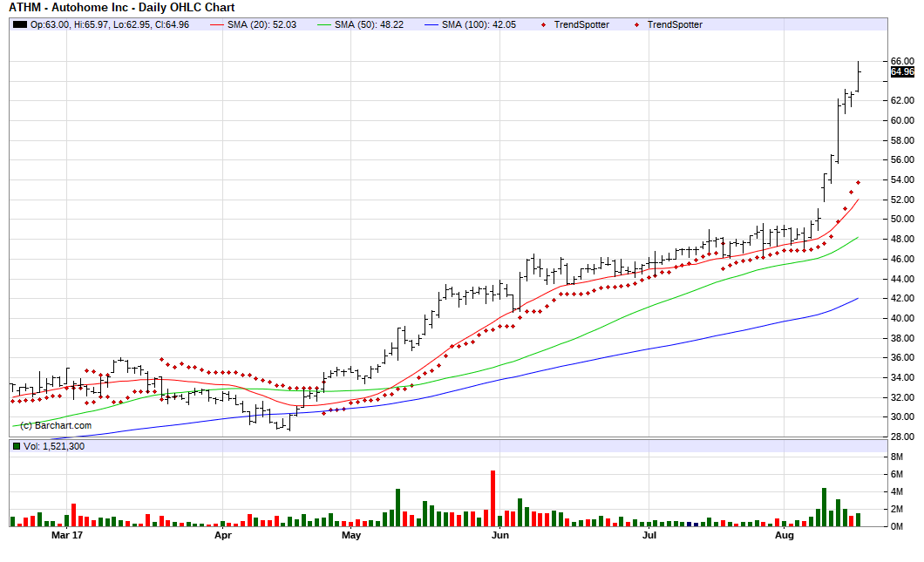Viewport: 924px width, 562px height.
Task: Click the highlighted 64.96 last price label
Action: pos(902,71)
